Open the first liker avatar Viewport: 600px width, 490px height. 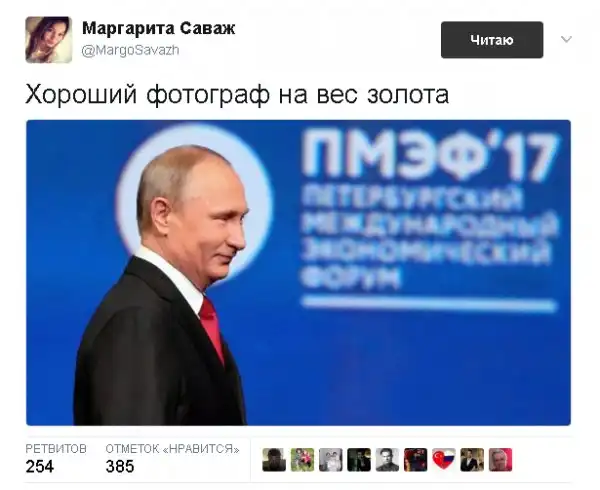pos(274,460)
